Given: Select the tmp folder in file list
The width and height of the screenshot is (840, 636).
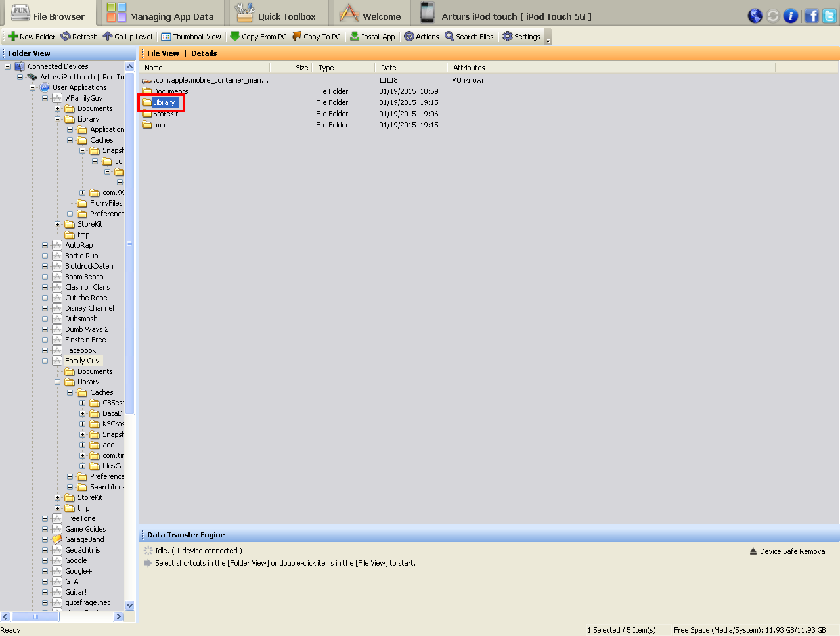Looking at the screenshot, I should coord(154,125).
